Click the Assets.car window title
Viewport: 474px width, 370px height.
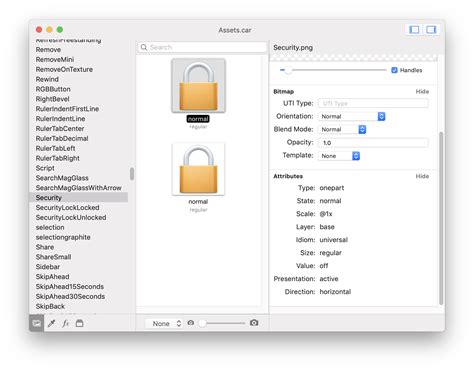tap(235, 30)
